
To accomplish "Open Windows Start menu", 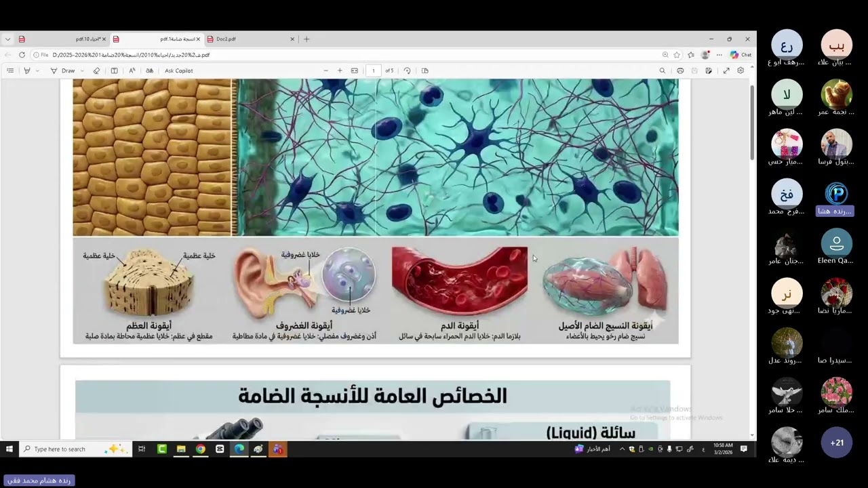I will tap(9, 449).
